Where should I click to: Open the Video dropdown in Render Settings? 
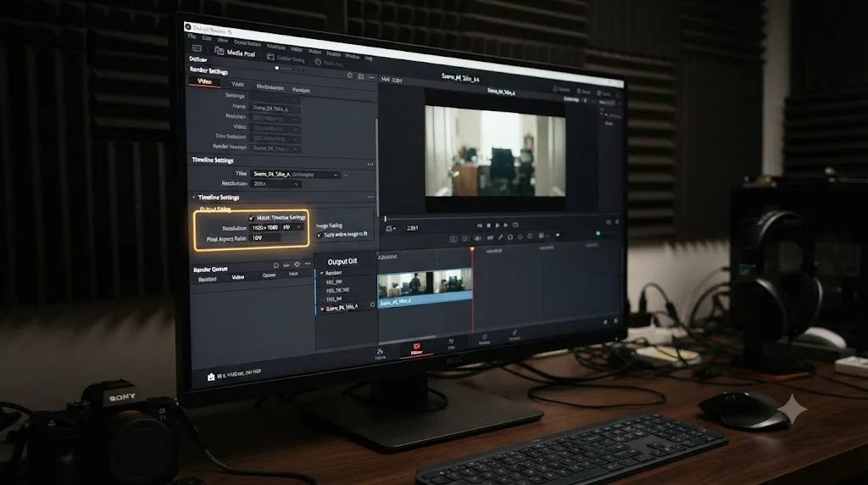[275, 128]
